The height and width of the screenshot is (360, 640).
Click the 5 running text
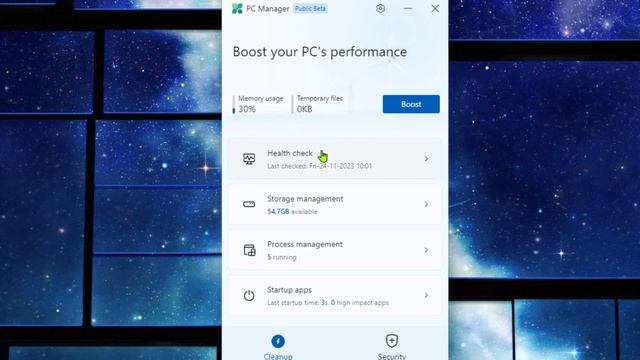(282, 257)
